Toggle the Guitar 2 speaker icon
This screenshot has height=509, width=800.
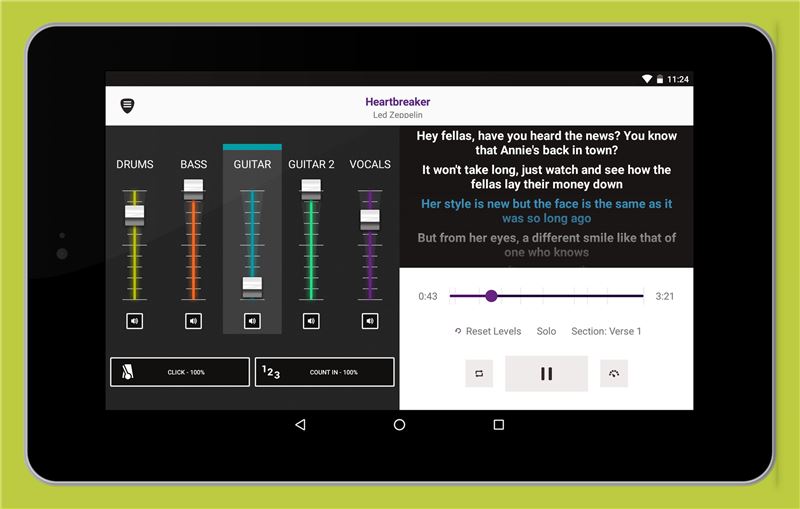(x=311, y=321)
